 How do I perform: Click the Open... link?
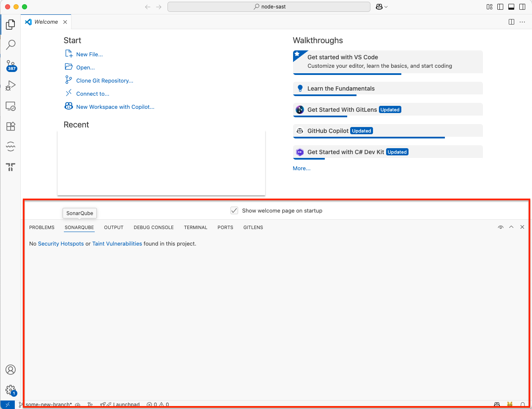pos(85,67)
